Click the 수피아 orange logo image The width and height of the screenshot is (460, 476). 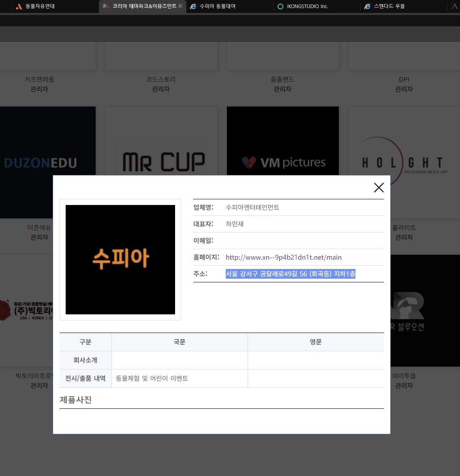point(120,260)
